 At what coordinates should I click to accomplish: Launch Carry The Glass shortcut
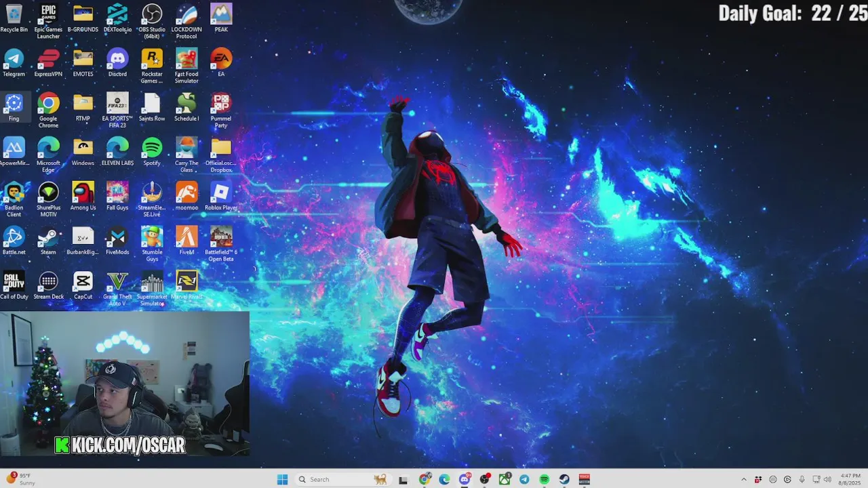click(x=186, y=155)
